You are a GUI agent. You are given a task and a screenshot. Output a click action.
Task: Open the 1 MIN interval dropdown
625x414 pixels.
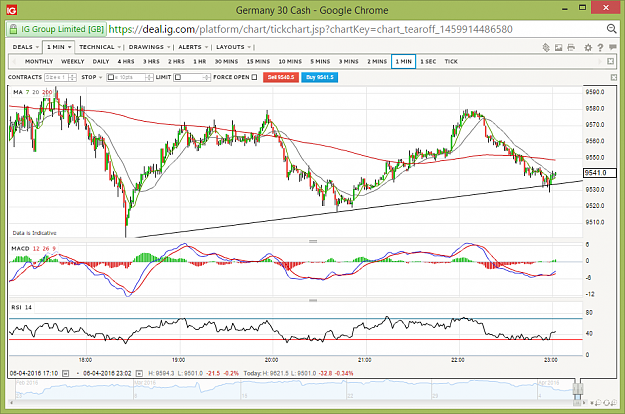tap(59, 47)
